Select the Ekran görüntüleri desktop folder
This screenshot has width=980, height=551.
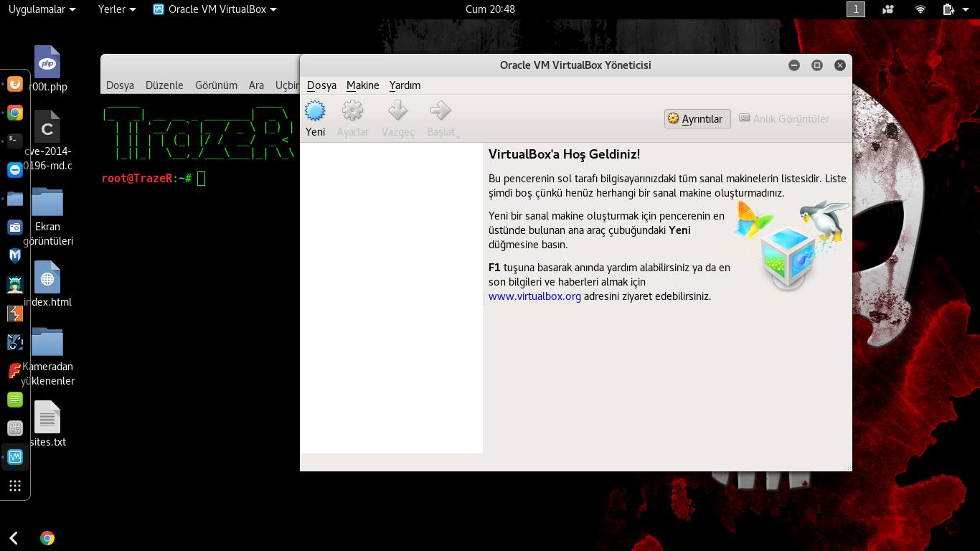click(47, 217)
